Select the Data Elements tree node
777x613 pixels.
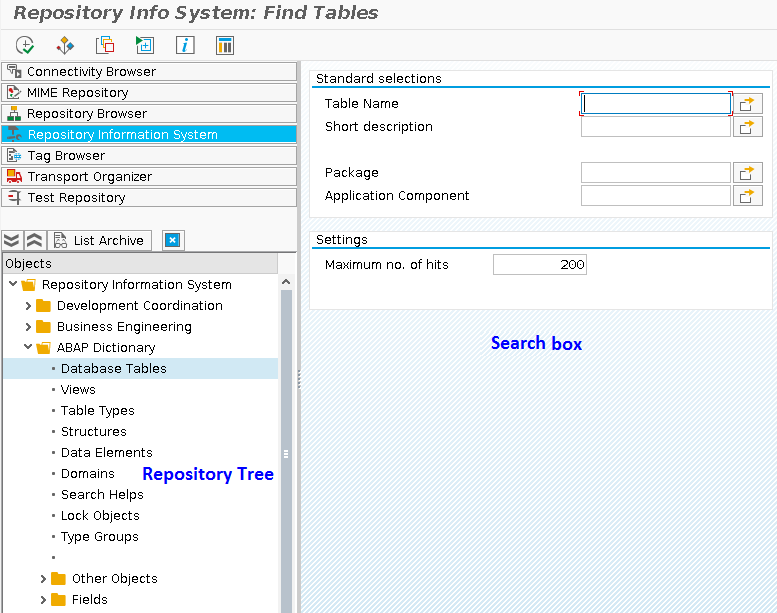click(x=107, y=452)
